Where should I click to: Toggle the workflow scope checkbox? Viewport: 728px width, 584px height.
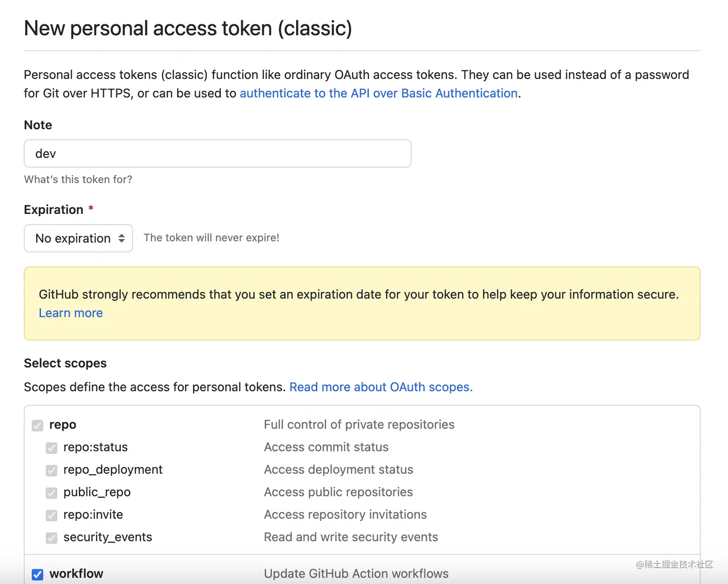coord(38,574)
